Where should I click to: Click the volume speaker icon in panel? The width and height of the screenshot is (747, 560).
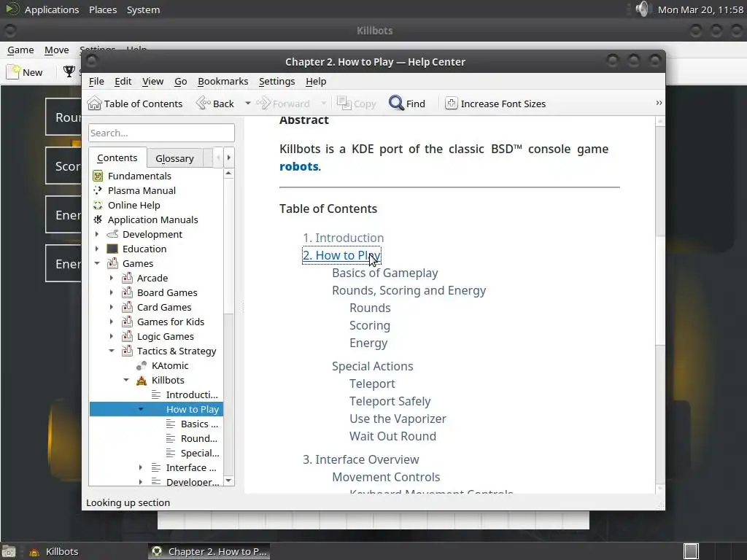(x=643, y=9)
